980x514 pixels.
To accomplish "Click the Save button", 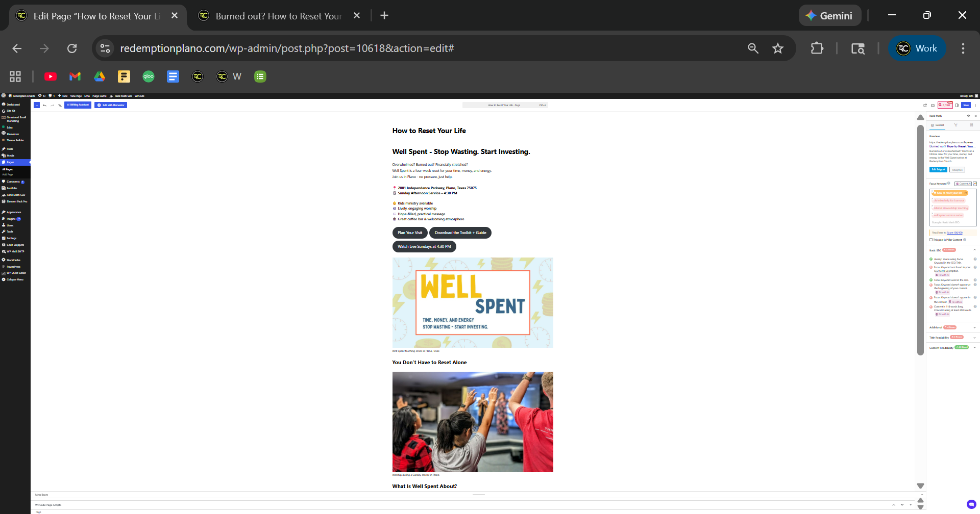I will pyautogui.click(x=966, y=105).
